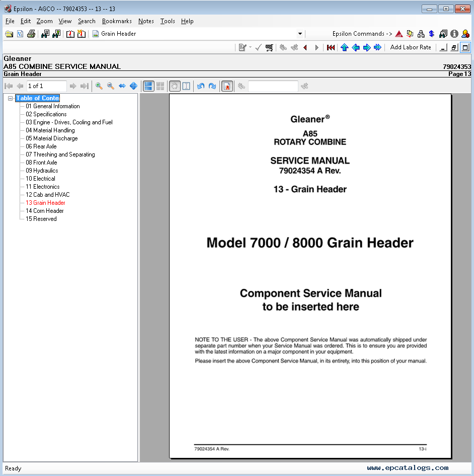
Task: Click the restore pane button beside Add Labor Rate
Action: coord(454,48)
